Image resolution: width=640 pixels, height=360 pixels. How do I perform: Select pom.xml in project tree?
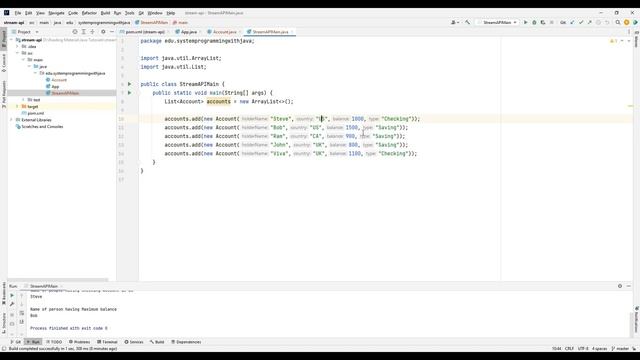click(x=36, y=113)
